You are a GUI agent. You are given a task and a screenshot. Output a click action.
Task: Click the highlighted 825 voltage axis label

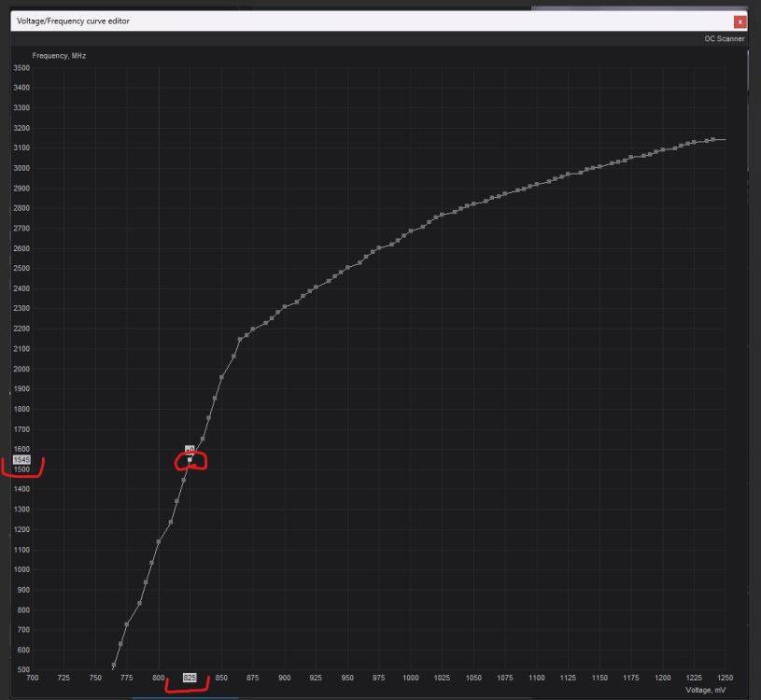click(190, 678)
